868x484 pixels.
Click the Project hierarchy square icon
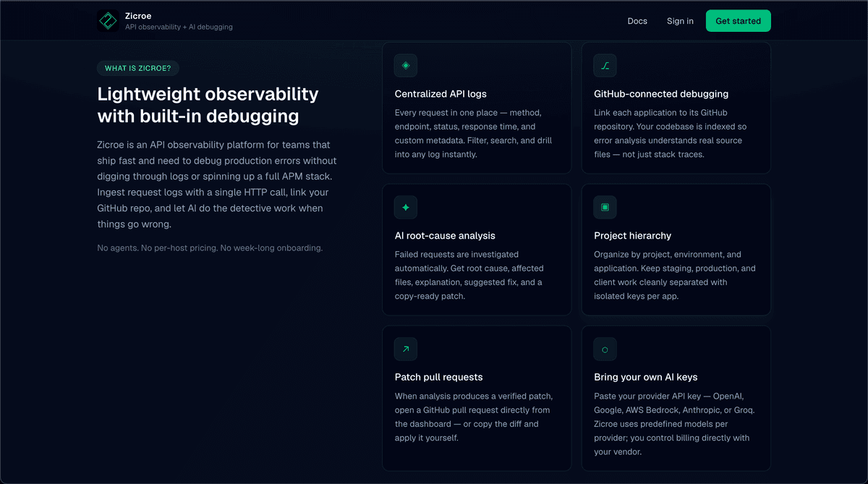pyautogui.click(x=605, y=208)
